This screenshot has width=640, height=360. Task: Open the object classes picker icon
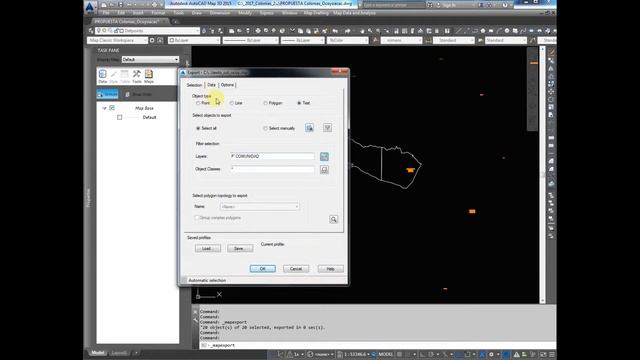[x=324, y=169]
